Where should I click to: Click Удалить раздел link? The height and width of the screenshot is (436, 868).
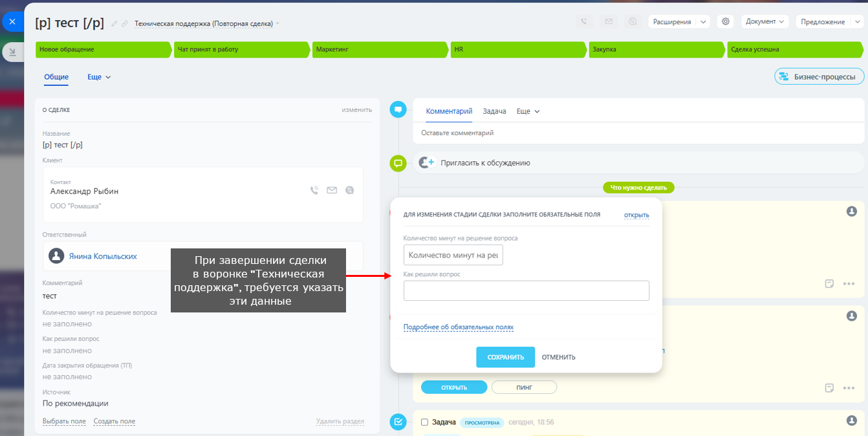340,421
